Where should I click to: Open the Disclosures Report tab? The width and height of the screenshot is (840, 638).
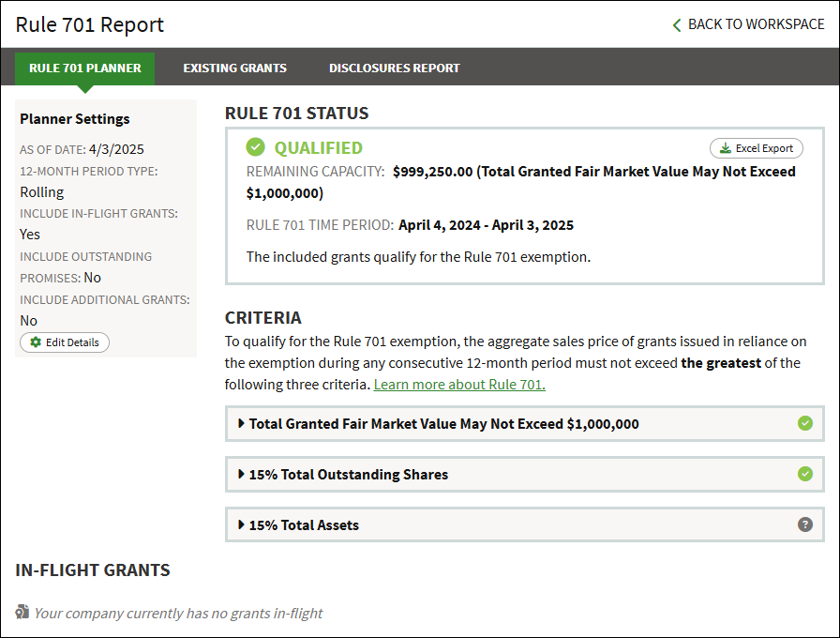pyautogui.click(x=395, y=68)
